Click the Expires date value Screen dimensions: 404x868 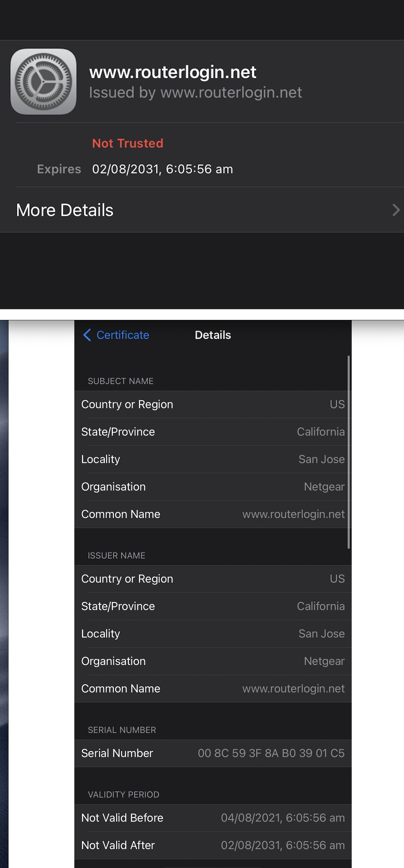point(162,169)
